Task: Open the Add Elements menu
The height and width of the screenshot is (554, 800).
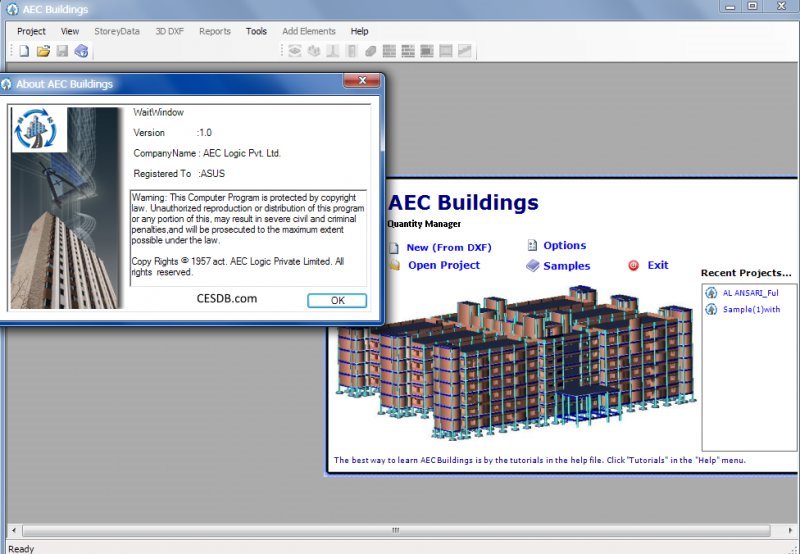Action: click(309, 31)
